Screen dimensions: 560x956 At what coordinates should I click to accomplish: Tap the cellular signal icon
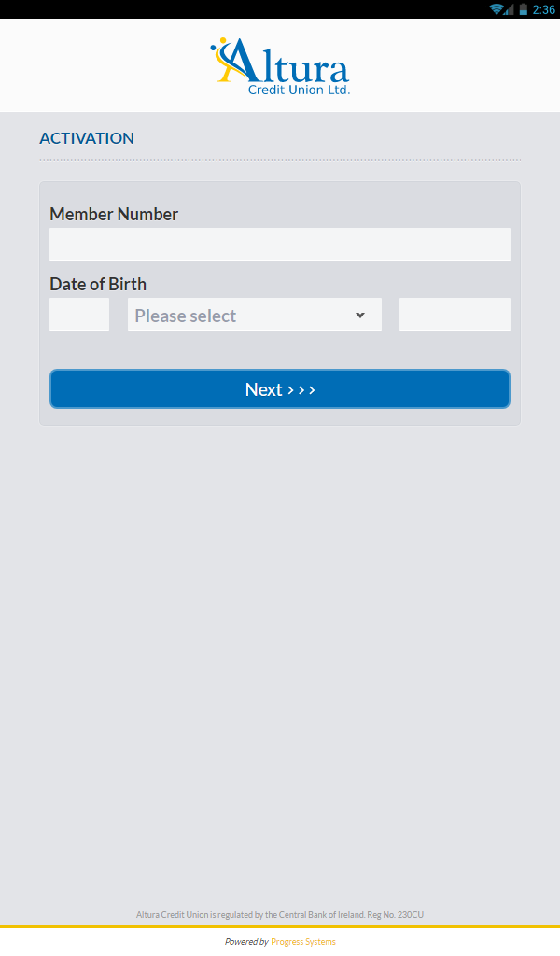(510, 9)
